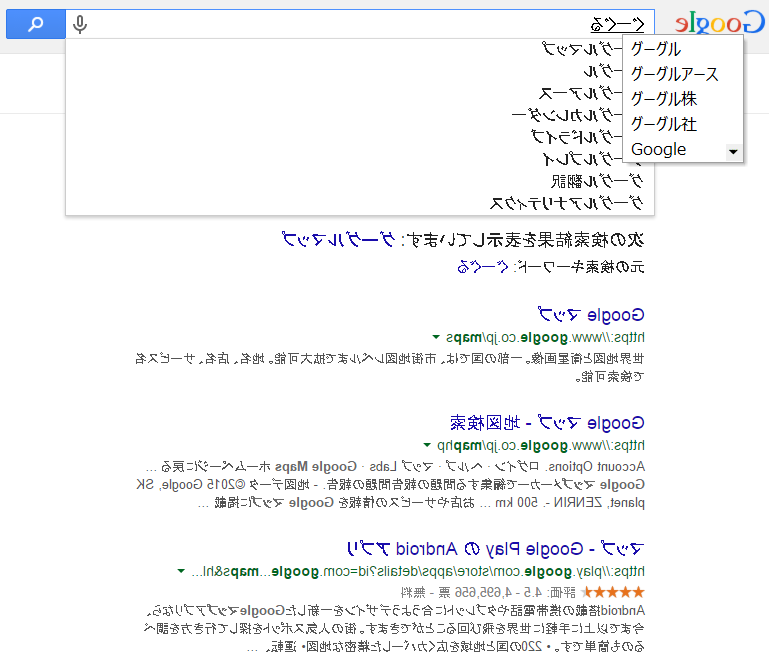
Task: Select IME candidate グーグルアース
Action: (683, 74)
